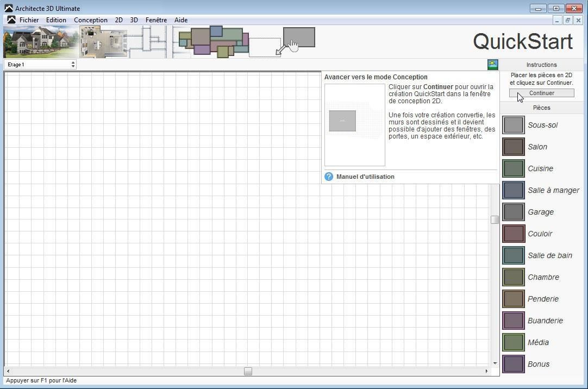Image resolution: width=588 pixels, height=389 pixels.
Task: Click the Penderie room label
Action: pos(543,299)
